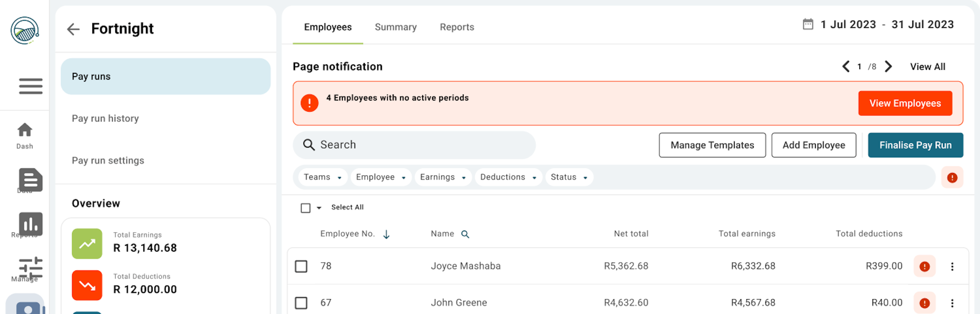Click Finalise Pay Run button

(x=915, y=145)
